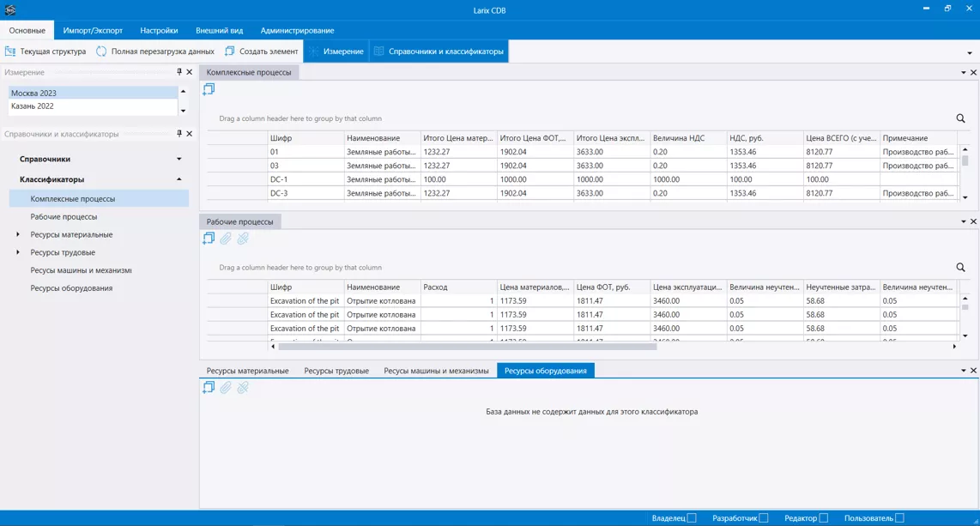980x526 pixels.
Task: Click search icon in Комплексные процессы grid
Action: tap(960, 118)
